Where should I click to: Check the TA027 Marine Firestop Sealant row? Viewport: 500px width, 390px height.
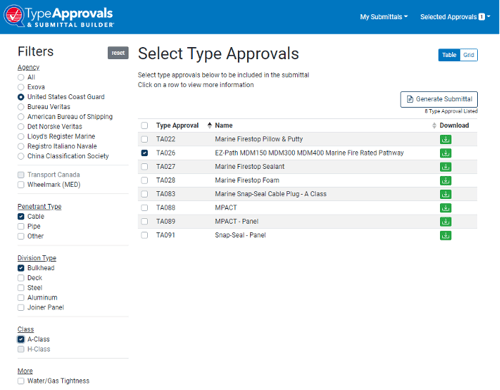(x=144, y=166)
